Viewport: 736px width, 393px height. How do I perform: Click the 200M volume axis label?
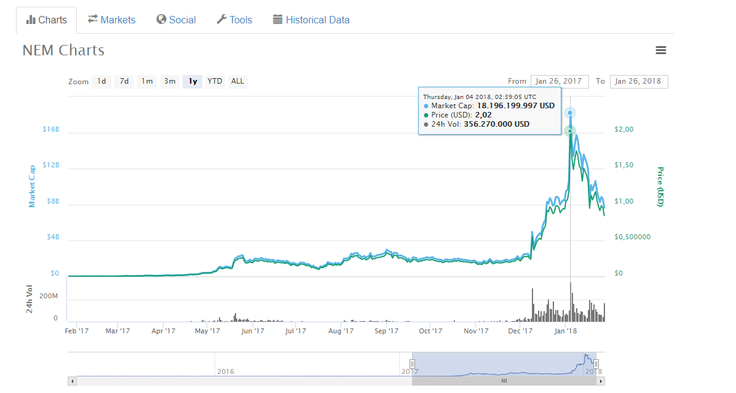click(49, 296)
